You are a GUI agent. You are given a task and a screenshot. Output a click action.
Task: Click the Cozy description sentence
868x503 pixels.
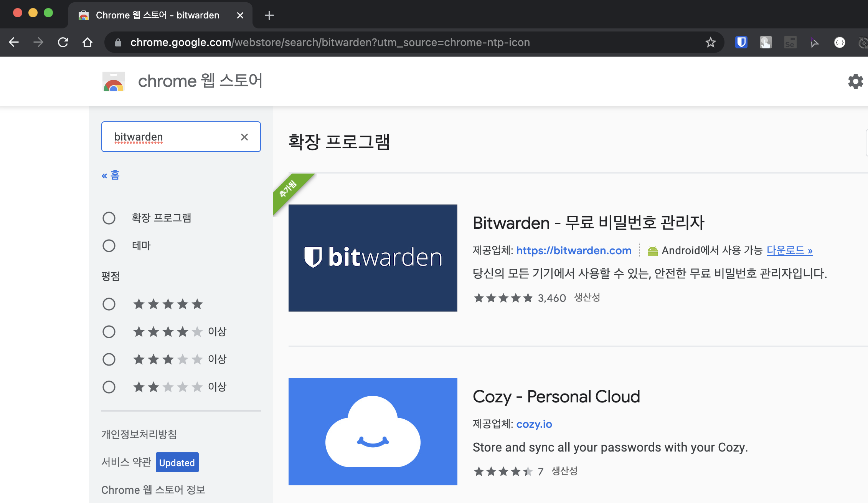click(610, 447)
